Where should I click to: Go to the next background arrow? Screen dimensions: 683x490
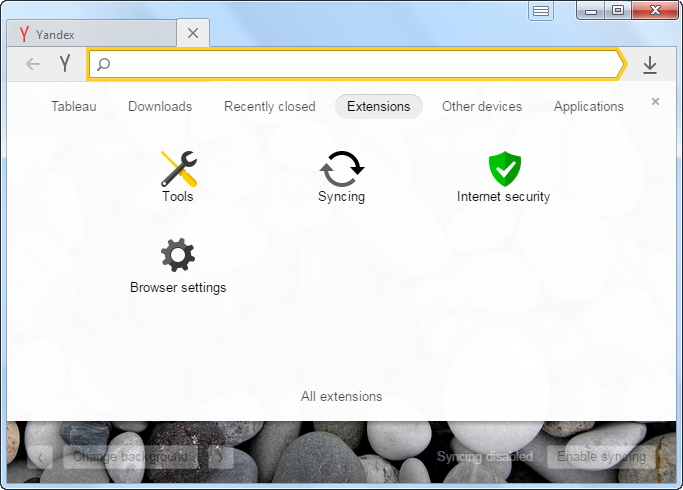(x=220, y=457)
